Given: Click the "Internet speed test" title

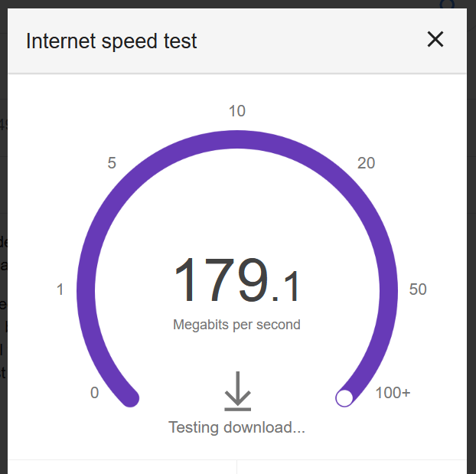Looking at the screenshot, I should (112, 41).
